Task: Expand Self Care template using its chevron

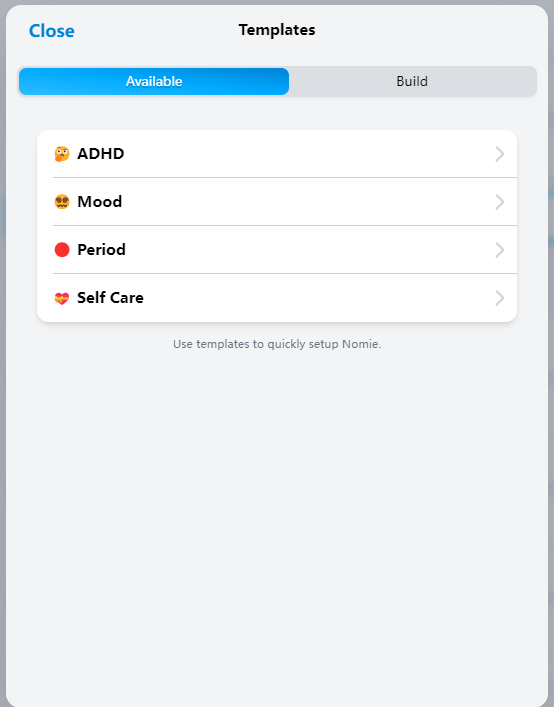Action: point(499,298)
